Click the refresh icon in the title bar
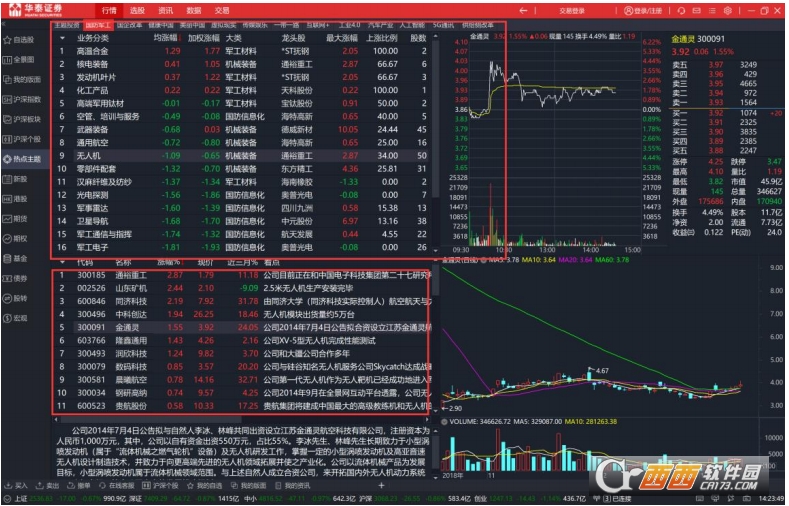The width and height of the screenshot is (789, 506). (x=681, y=11)
